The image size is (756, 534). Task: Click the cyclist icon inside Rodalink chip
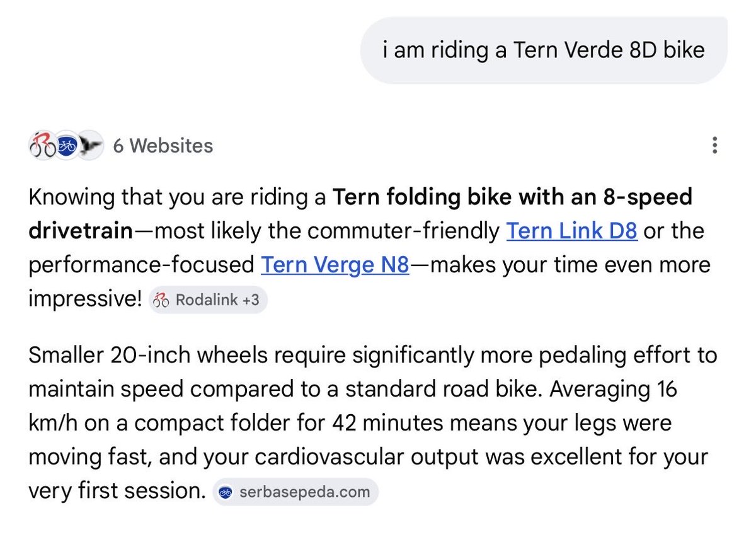(x=161, y=301)
